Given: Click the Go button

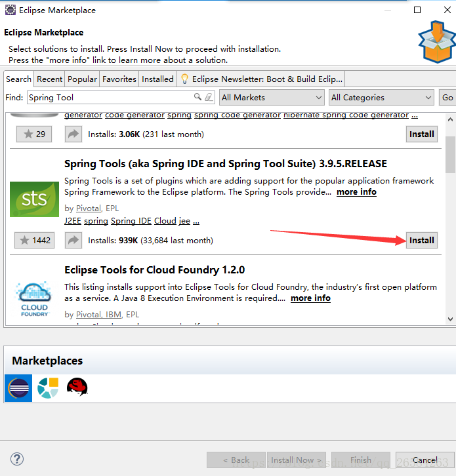Looking at the screenshot, I should 447,98.
